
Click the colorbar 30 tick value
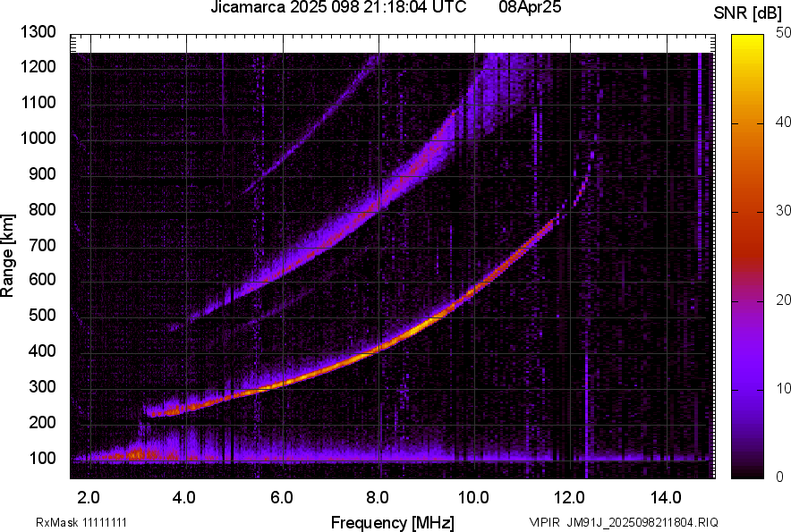tap(783, 211)
